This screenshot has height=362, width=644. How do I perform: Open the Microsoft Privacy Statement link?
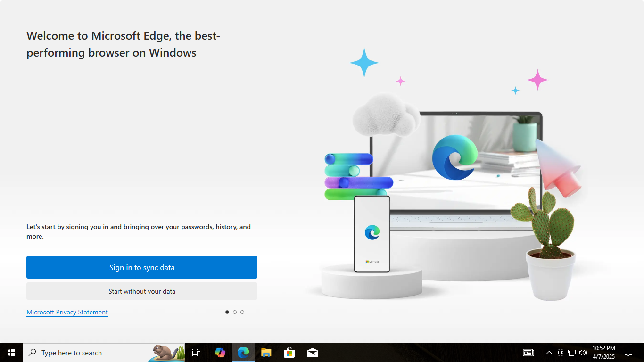(x=67, y=312)
